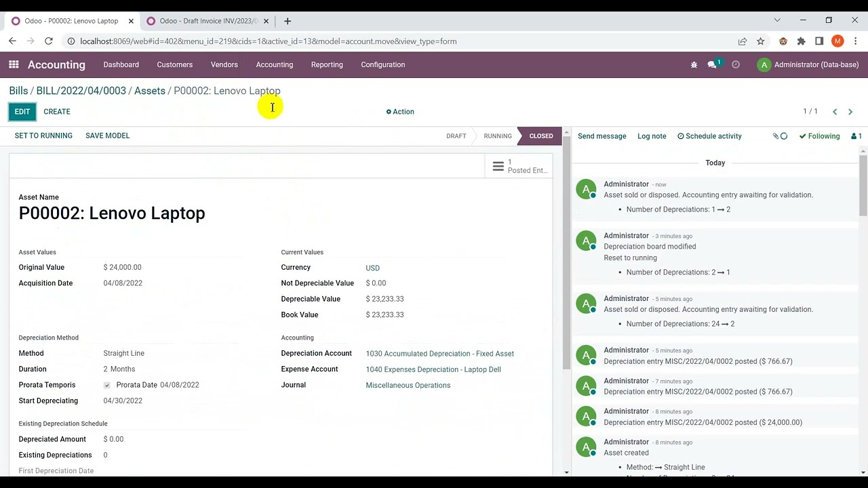Select the CLOSED status stage
Image resolution: width=868 pixels, height=488 pixels.
point(541,136)
